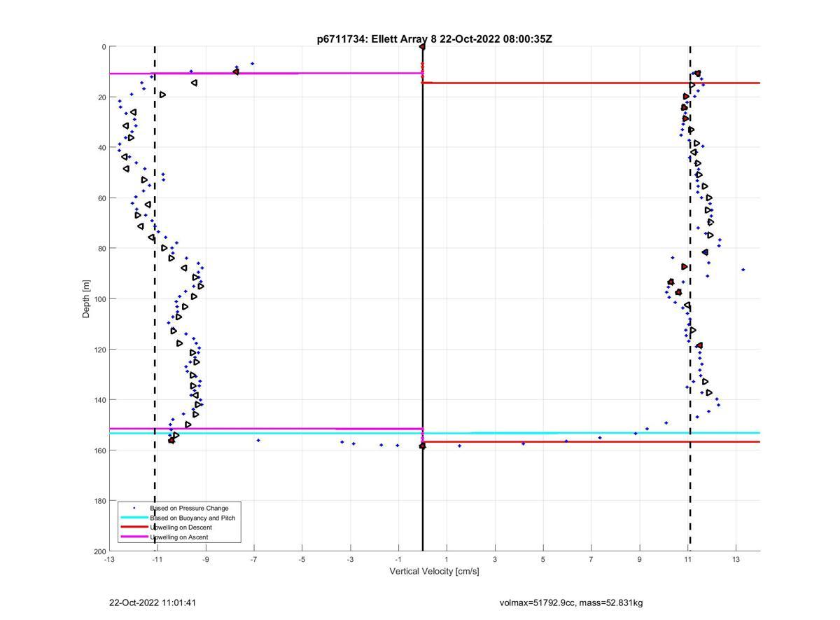Click the volmax=51792.9cc, mass=52.831kg footer text
Screen dimensions: 840x620
pos(571,602)
